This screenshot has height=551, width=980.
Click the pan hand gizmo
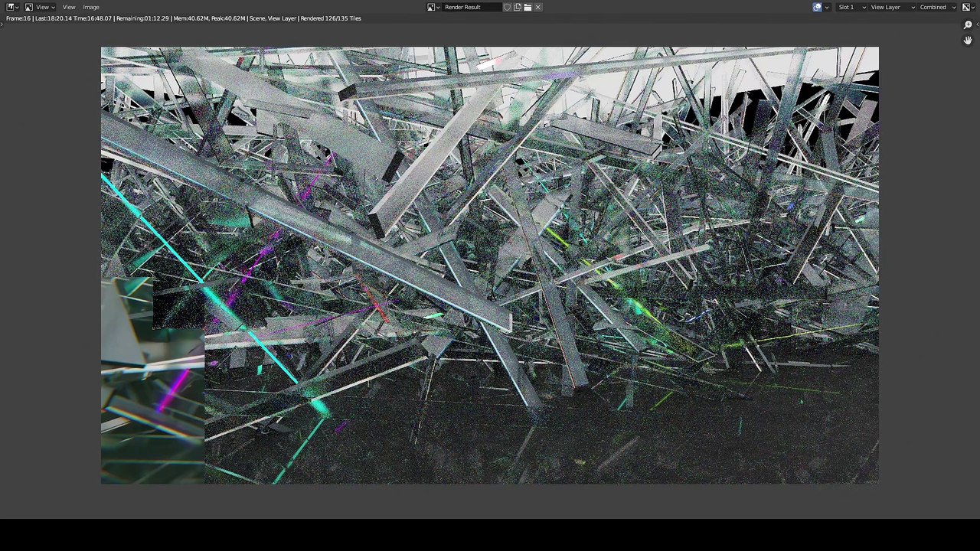[x=968, y=40]
